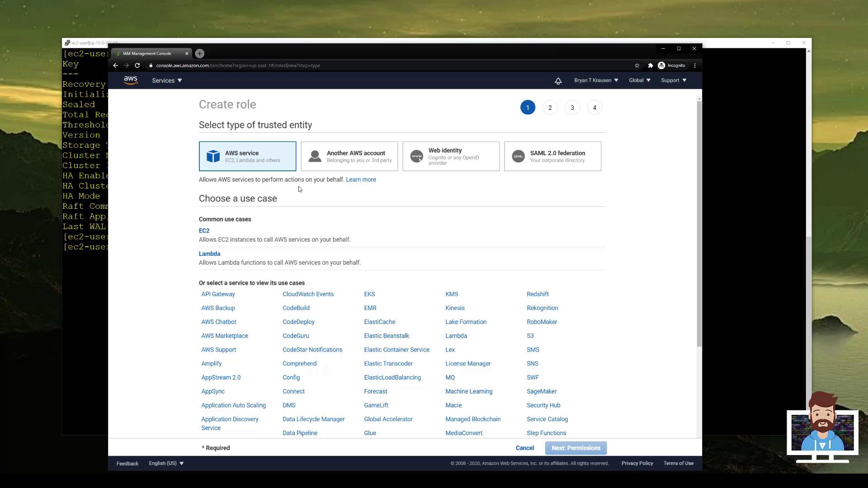Click browser back arrow

(x=116, y=66)
